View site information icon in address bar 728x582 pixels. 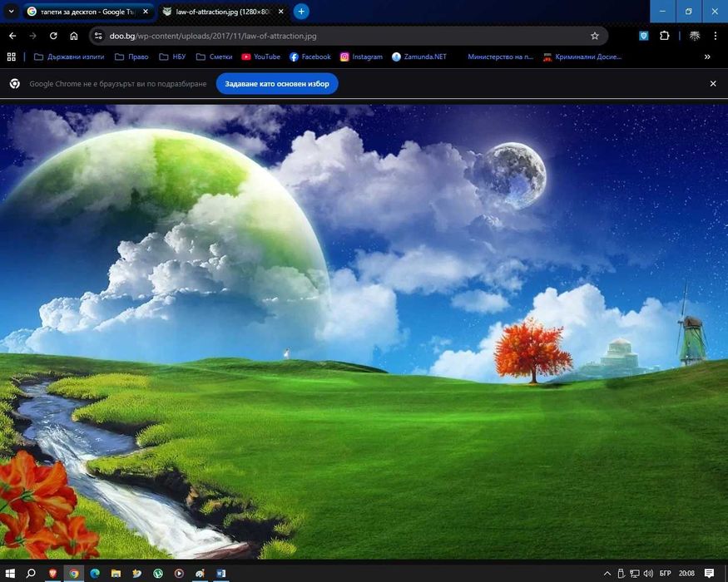[97, 36]
